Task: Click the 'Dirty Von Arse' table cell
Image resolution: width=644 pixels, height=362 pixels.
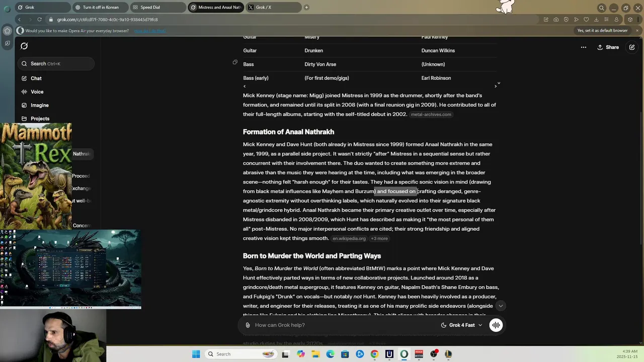Action: [320, 64]
